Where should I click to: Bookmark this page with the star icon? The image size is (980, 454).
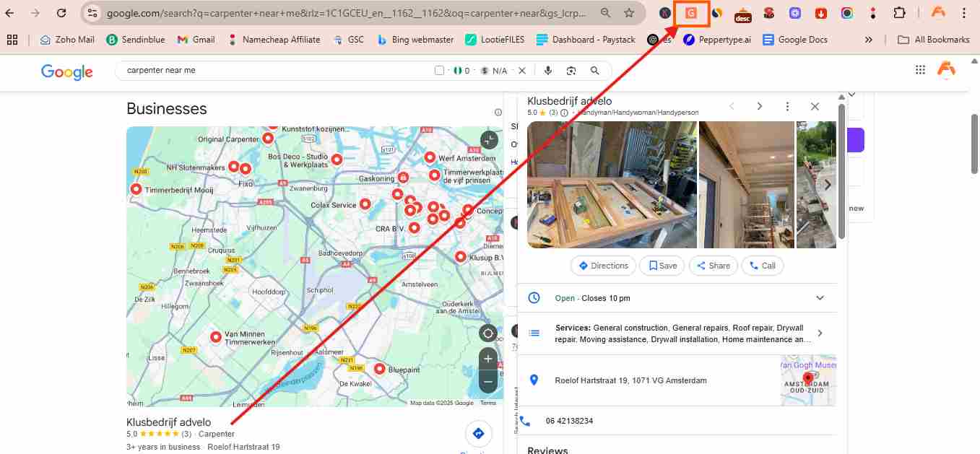pyautogui.click(x=629, y=13)
